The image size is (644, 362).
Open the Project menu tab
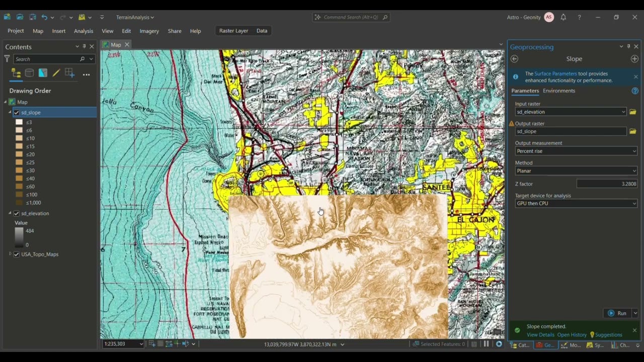16,31
